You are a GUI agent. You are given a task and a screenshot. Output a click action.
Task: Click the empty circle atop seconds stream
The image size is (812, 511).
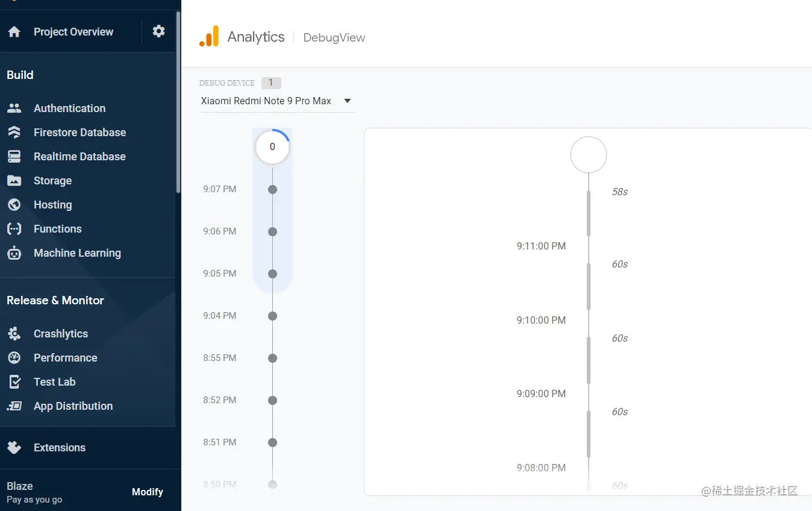(x=589, y=155)
